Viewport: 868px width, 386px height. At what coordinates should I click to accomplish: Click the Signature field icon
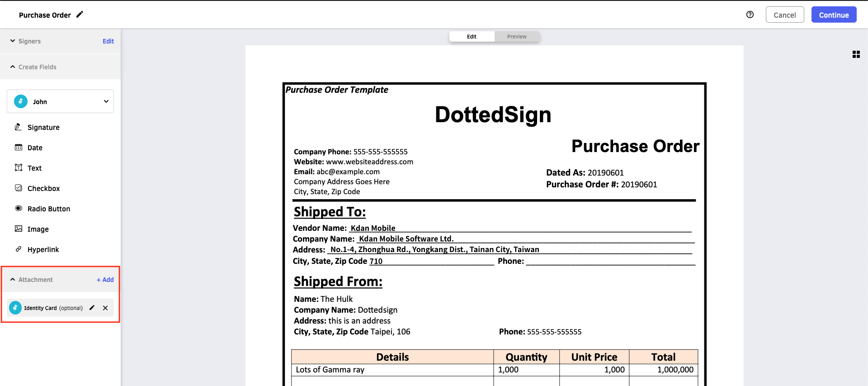18,127
